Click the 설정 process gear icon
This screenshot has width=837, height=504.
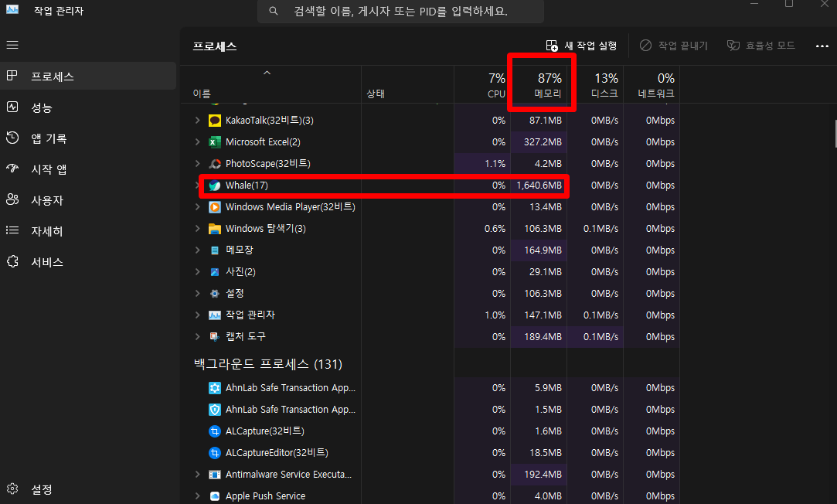[215, 294]
